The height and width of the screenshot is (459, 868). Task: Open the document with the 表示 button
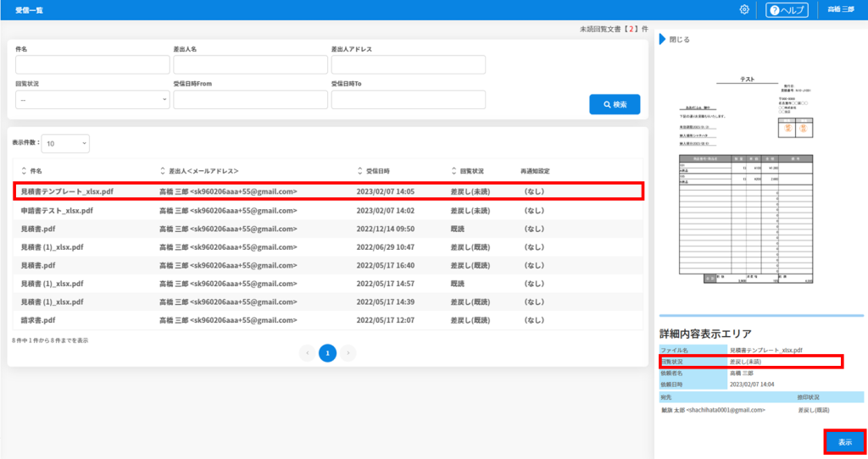coord(845,442)
